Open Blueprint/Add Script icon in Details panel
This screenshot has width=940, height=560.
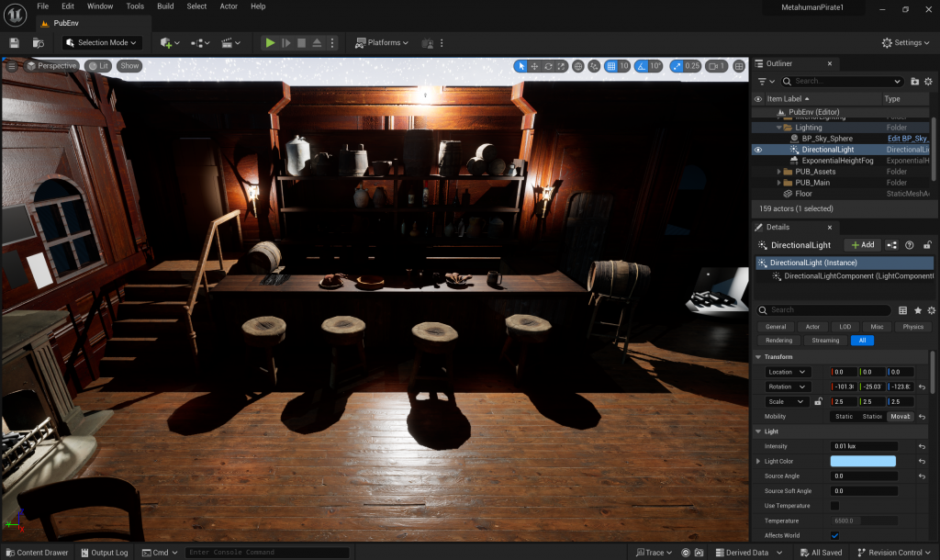coord(892,244)
